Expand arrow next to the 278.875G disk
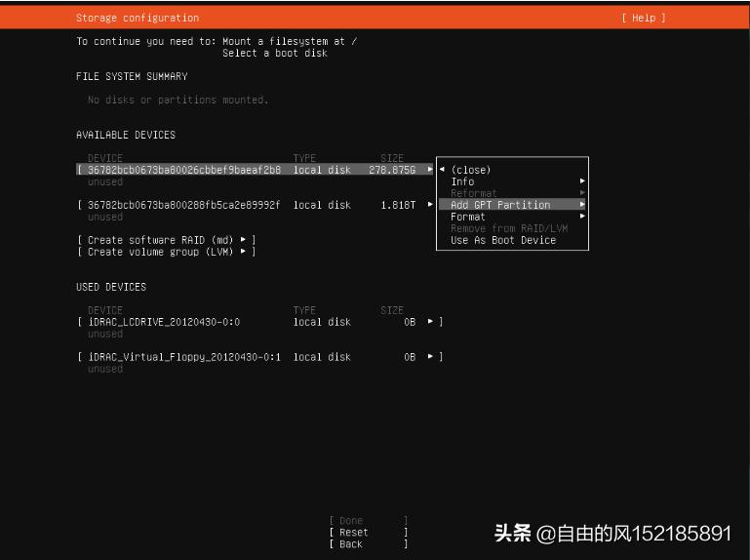Screen dimensions: 750x560 click(430, 169)
